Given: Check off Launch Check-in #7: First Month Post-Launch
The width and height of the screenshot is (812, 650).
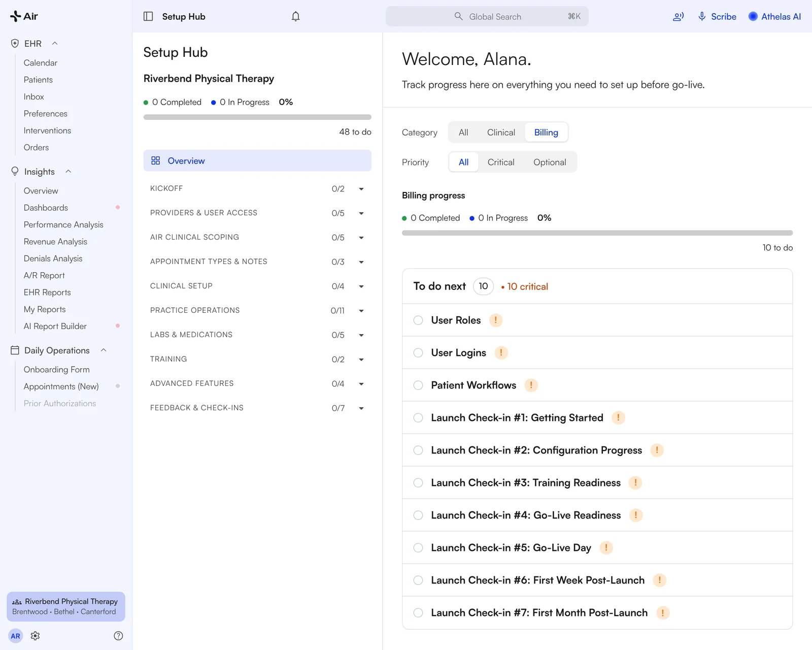Looking at the screenshot, I should tap(418, 612).
